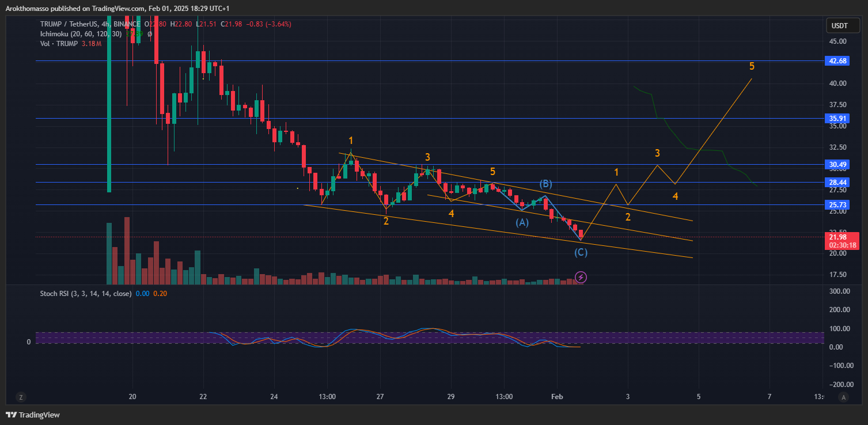This screenshot has width=868, height=425.
Task: Click the 35.91 price level label
Action: coord(837,119)
